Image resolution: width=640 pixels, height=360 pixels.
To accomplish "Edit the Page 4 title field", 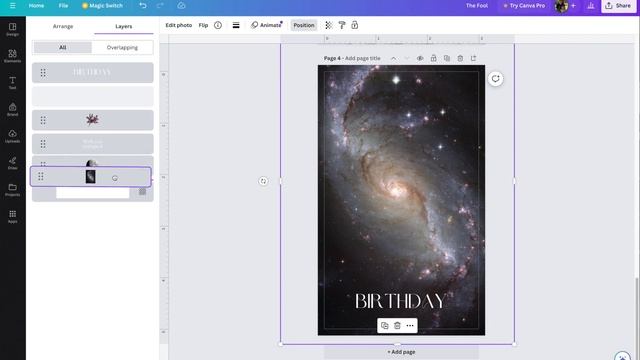I will click(362, 58).
